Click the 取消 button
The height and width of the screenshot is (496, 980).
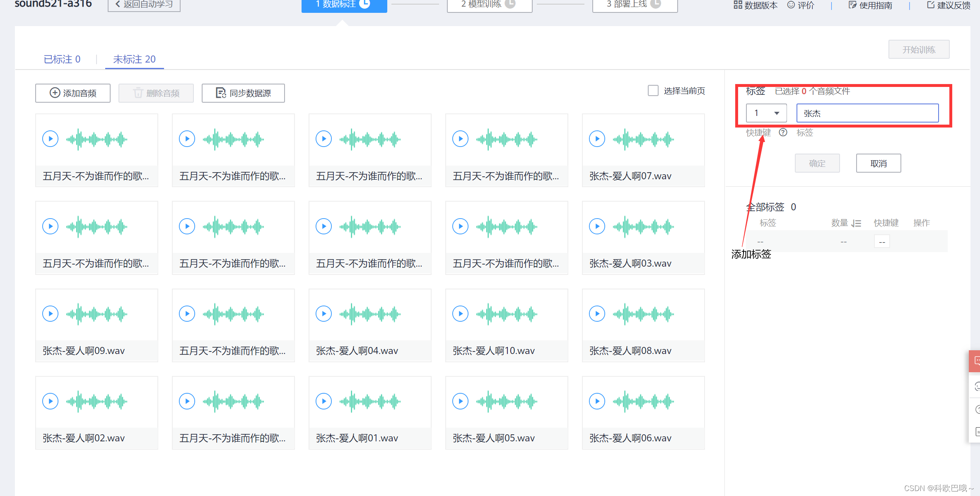[x=878, y=163]
